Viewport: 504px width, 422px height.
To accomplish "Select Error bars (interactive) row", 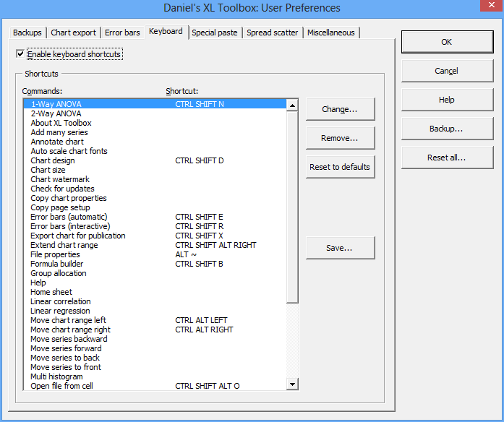I will coord(155,226).
